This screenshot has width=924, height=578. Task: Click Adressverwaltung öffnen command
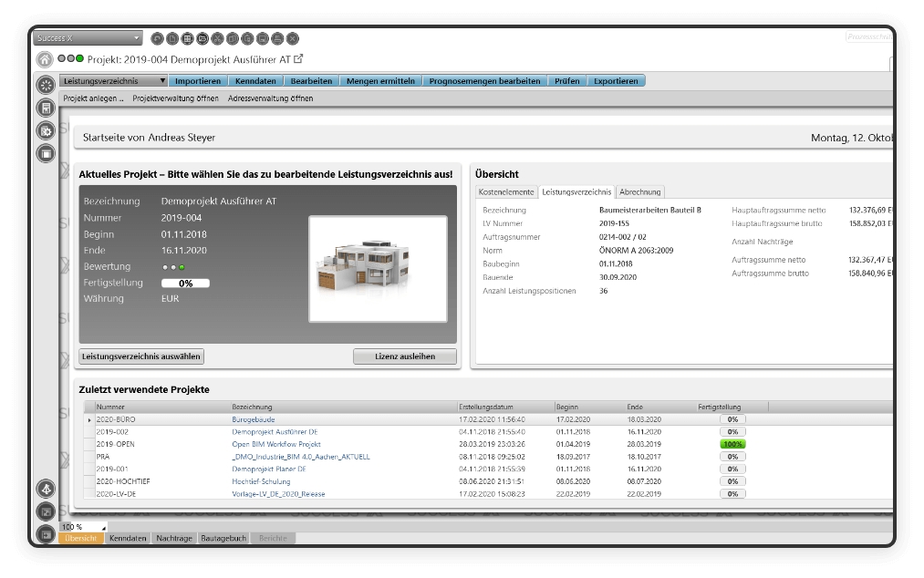tap(271, 98)
